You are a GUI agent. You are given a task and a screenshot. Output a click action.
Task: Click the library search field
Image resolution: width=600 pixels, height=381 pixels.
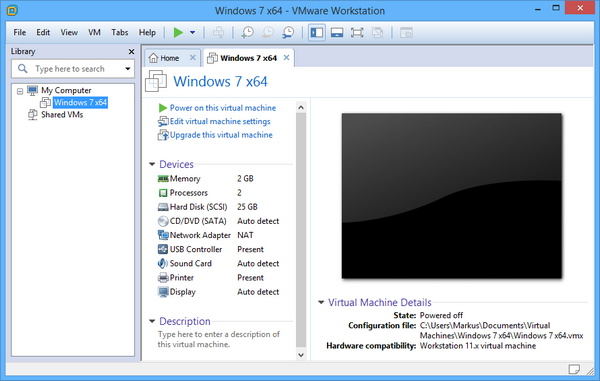tap(73, 69)
